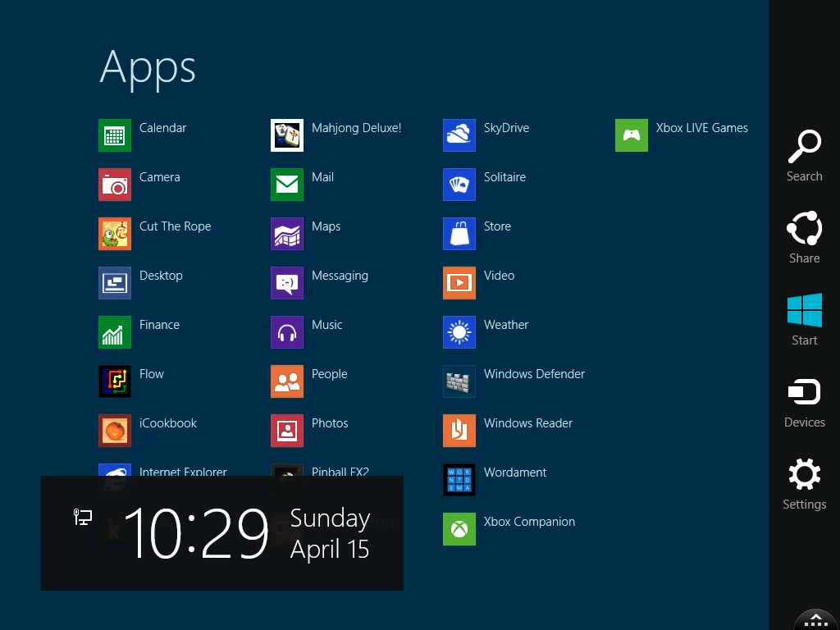Open the Devices charm

click(x=804, y=403)
